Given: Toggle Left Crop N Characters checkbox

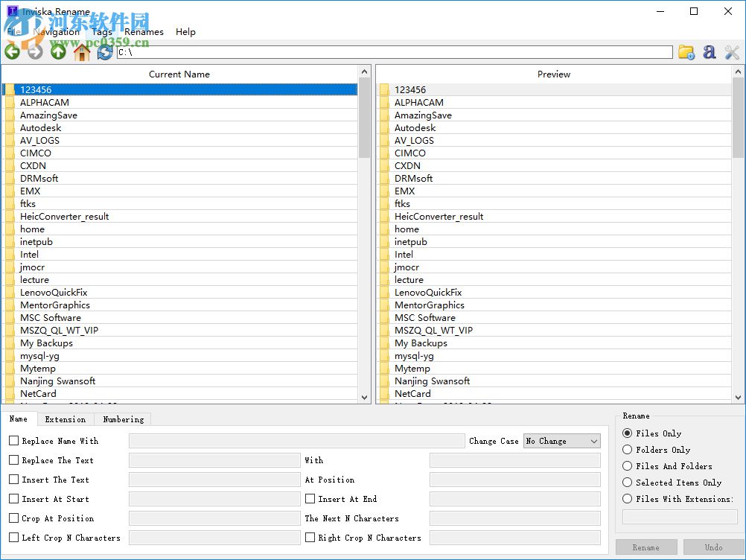Looking at the screenshot, I should pos(14,538).
